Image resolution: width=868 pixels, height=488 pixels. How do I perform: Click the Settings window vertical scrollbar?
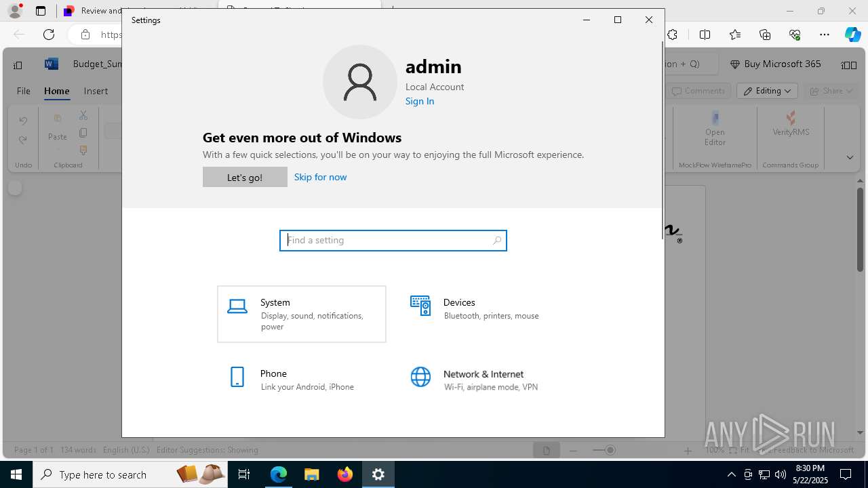pos(662,140)
